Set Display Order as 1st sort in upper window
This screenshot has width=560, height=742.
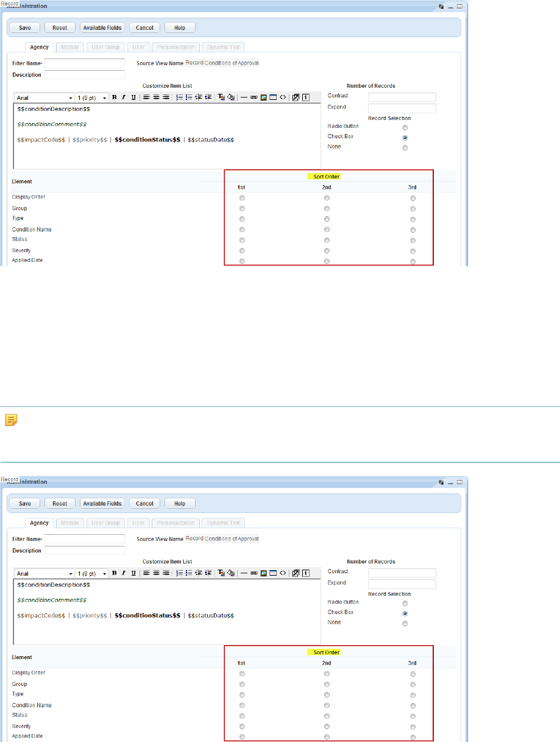[242, 198]
